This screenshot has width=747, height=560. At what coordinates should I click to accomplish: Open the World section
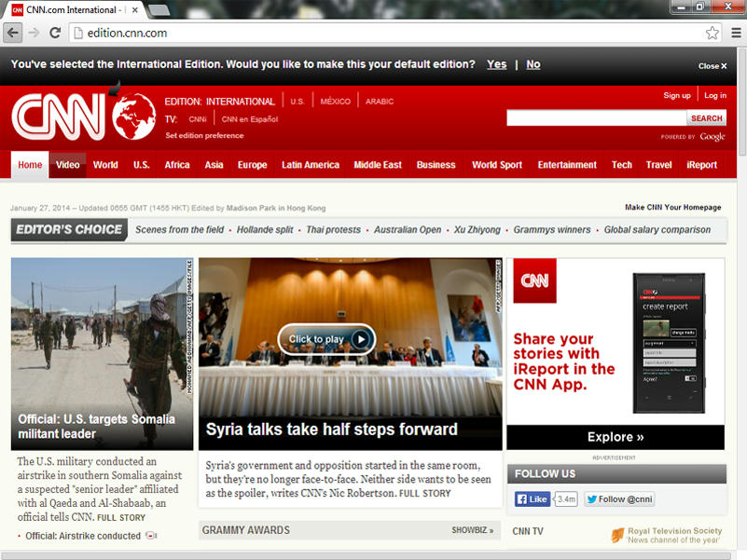pos(105,165)
